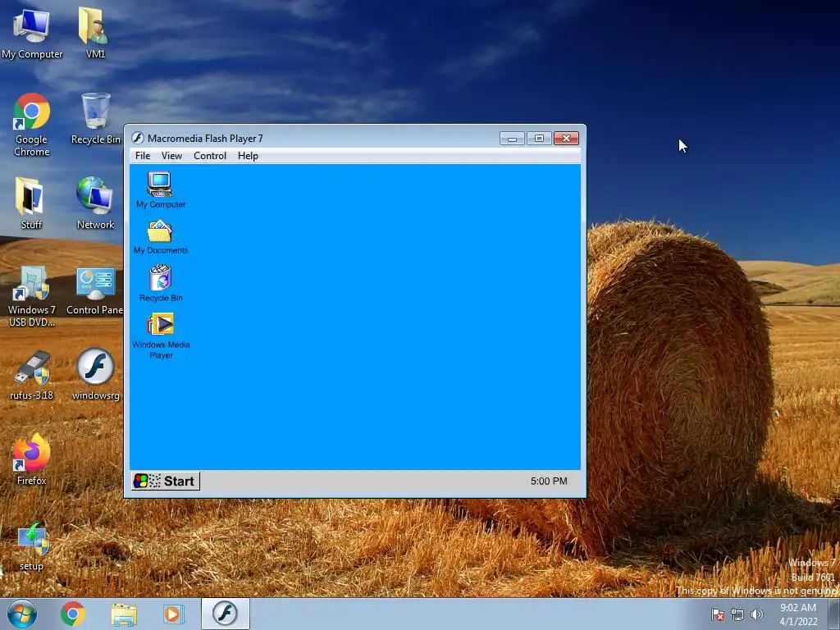This screenshot has width=840, height=630.
Task: Select the Network desktop icon
Action: tap(95, 204)
